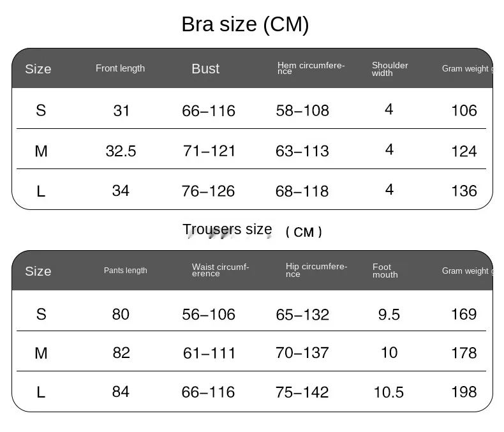Select bra front length 32.5 cell
Screen dimensions: 504x432
point(121,151)
